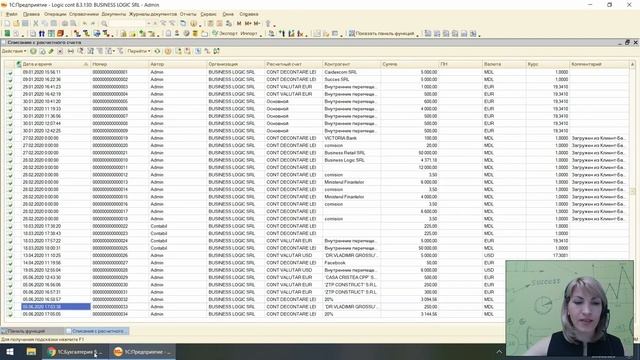Image resolution: width=640 pixels, height=360 pixels.
Task: Open the Документы menu
Action: (x=113, y=14)
